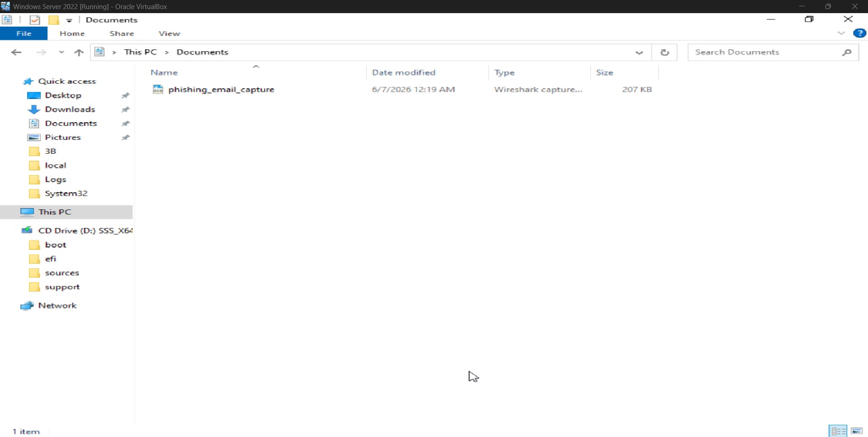Screen dimensions: 868x437
Task: Switch to the View ribbon tab
Action: tap(169, 33)
